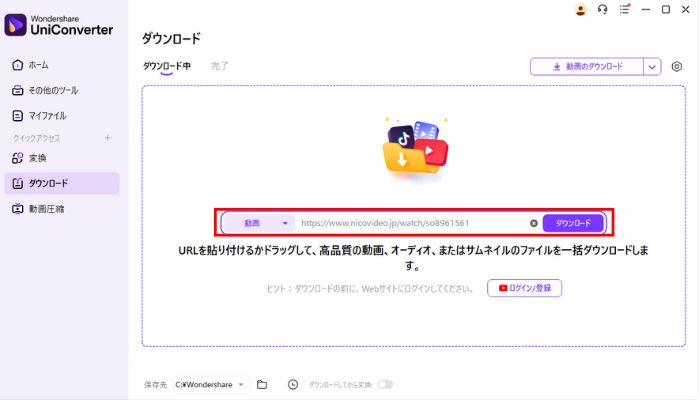Minimize the UniConverter window
This screenshot has height=400, width=700.
(x=646, y=9)
